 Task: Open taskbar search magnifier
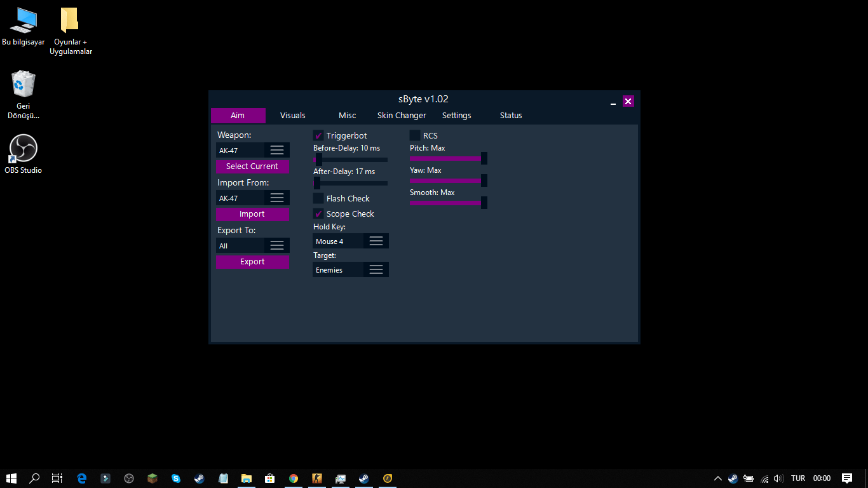[x=34, y=478]
